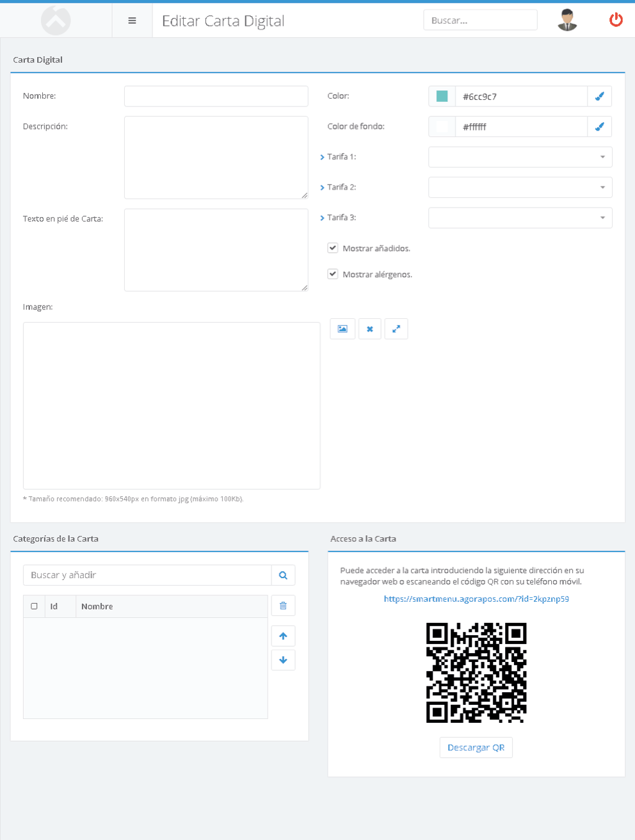This screenshot has width=635, height=840.
Task: Expand image preview with arrows icon
Action: coord(396,329)
